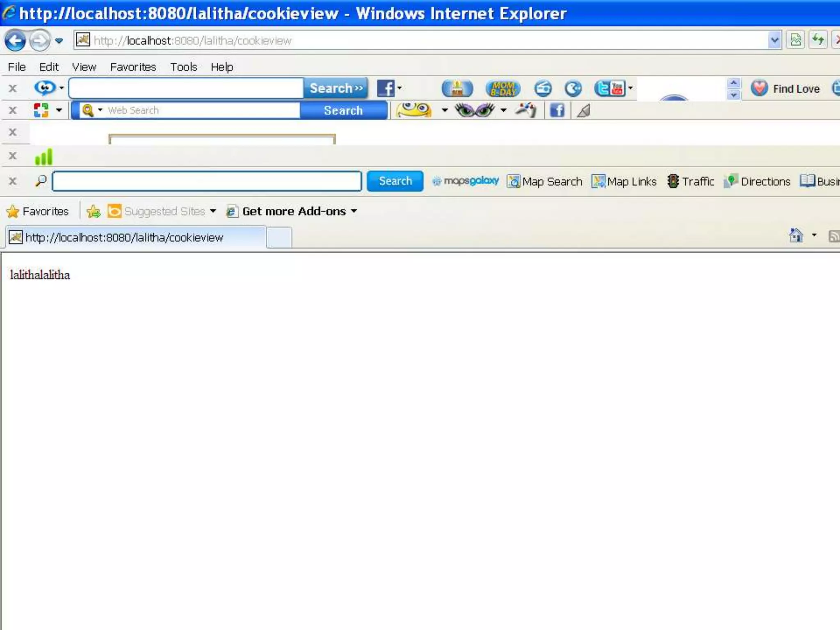Expand the address bar history dropdown
The height and width of the screenshot is (630, 840).
click(774, 40)
